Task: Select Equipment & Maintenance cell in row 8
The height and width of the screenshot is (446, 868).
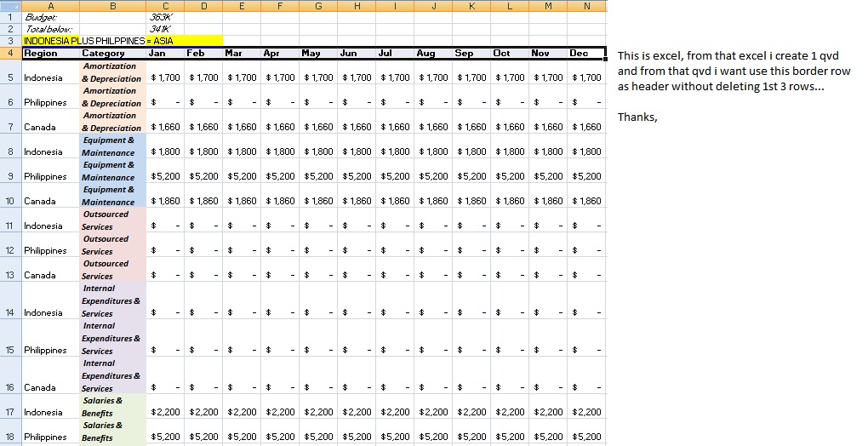Action: click(113, 146)
